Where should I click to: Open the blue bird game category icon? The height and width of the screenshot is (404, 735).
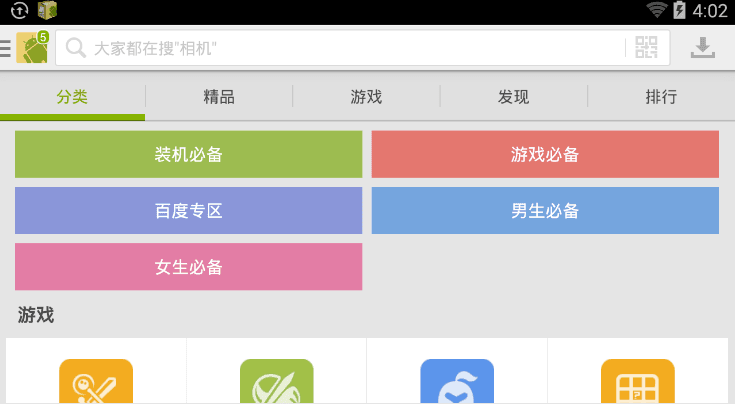click(x=457, y=382)
